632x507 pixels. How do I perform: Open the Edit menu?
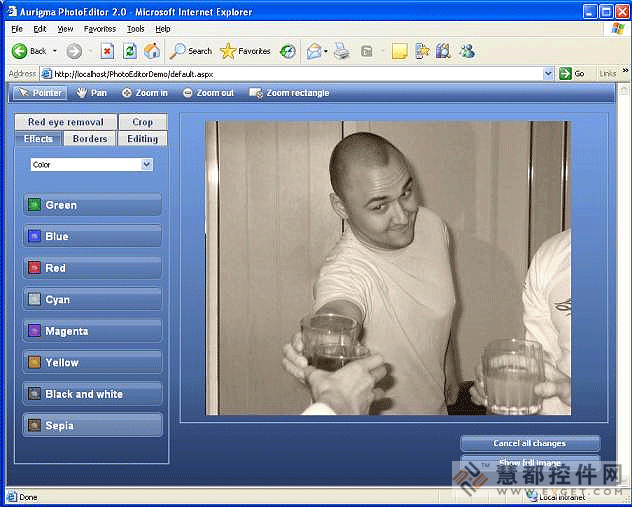(40, 29)
